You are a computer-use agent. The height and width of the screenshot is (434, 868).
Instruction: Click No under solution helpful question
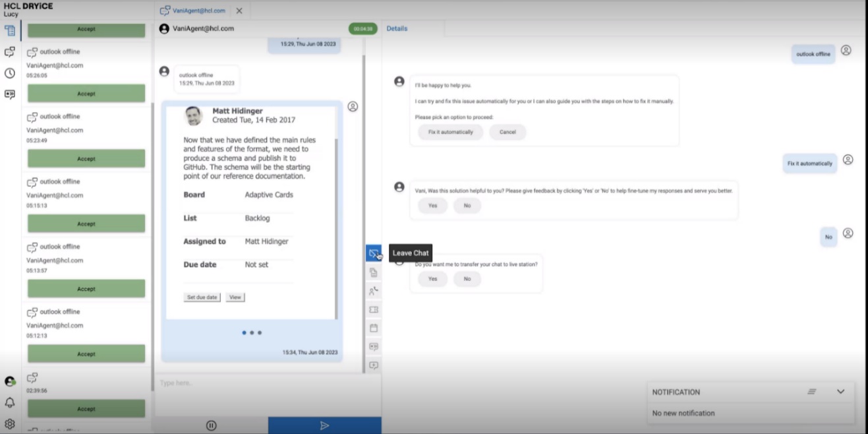(x=467, y=206)
